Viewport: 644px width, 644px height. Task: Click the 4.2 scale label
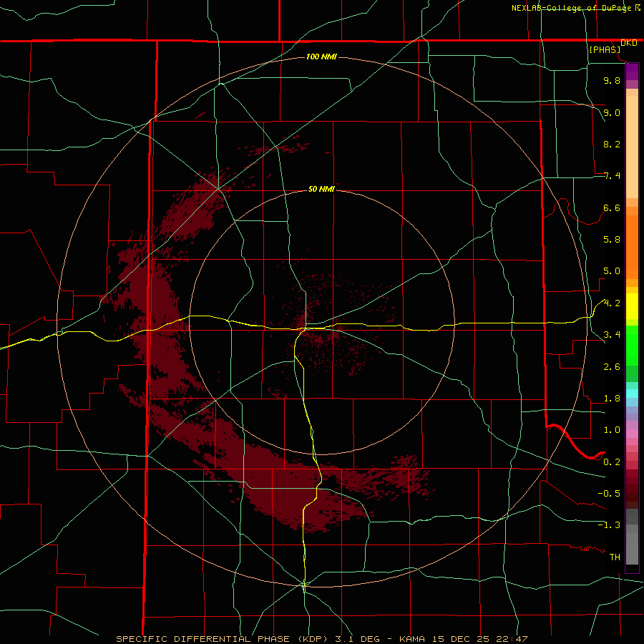tap(612, 303)
